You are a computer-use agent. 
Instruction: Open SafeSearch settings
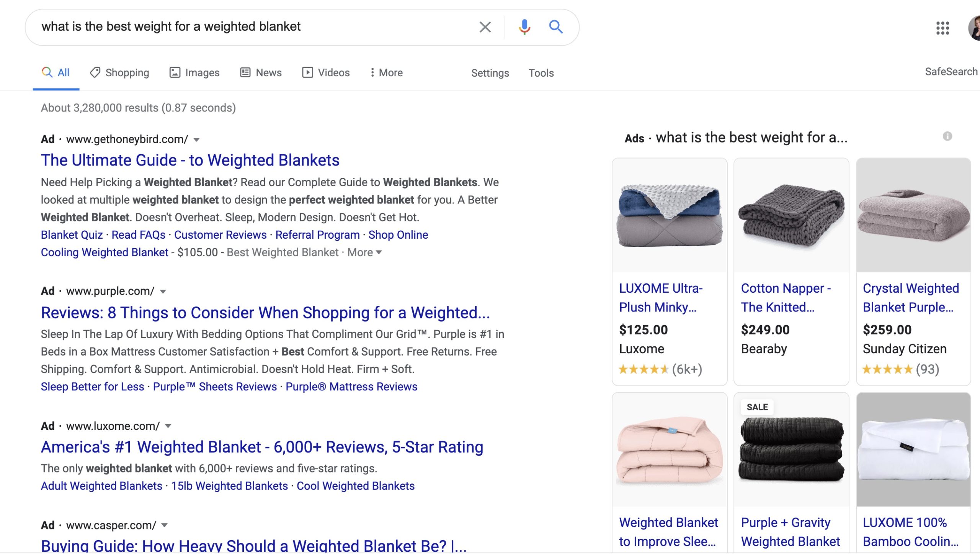click(951, 72)
